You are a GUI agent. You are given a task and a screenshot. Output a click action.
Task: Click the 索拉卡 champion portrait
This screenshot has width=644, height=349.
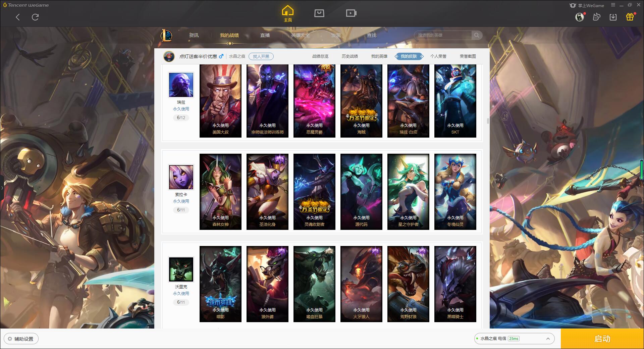181,177
